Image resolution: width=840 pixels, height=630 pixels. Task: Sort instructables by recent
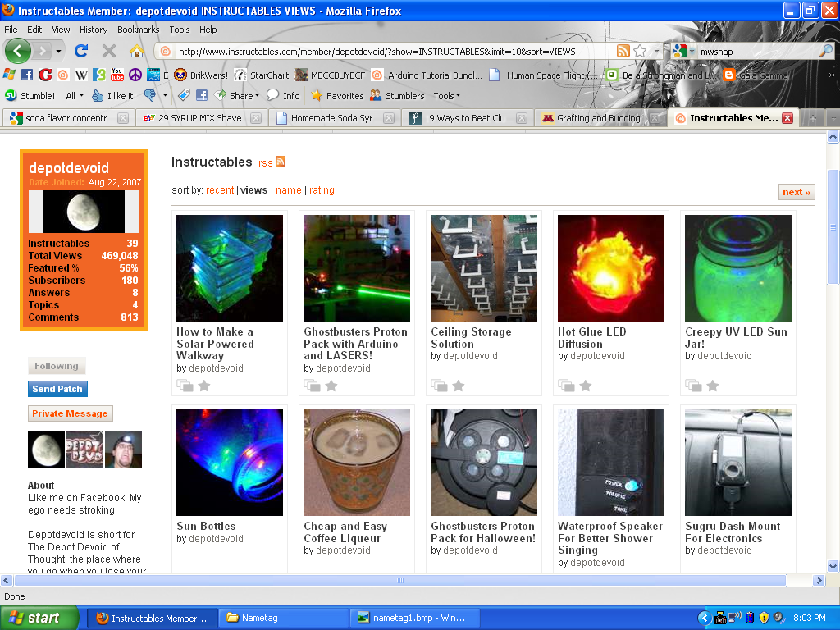[x=220, y=190]
